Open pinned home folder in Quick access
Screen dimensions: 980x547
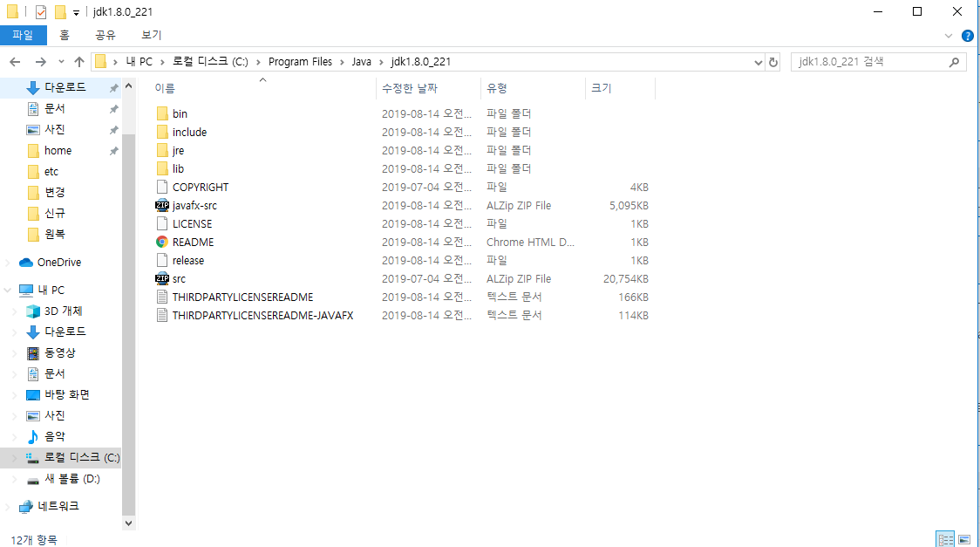(58, 151)
